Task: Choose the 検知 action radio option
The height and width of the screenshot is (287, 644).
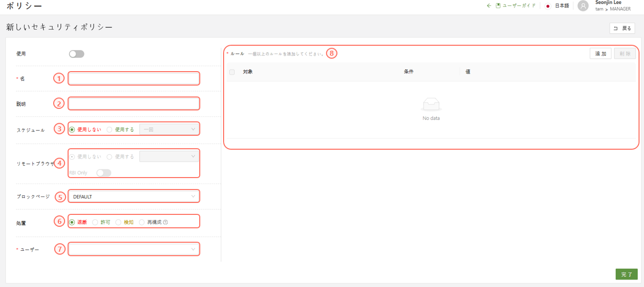Action: (x=118, y=222)
